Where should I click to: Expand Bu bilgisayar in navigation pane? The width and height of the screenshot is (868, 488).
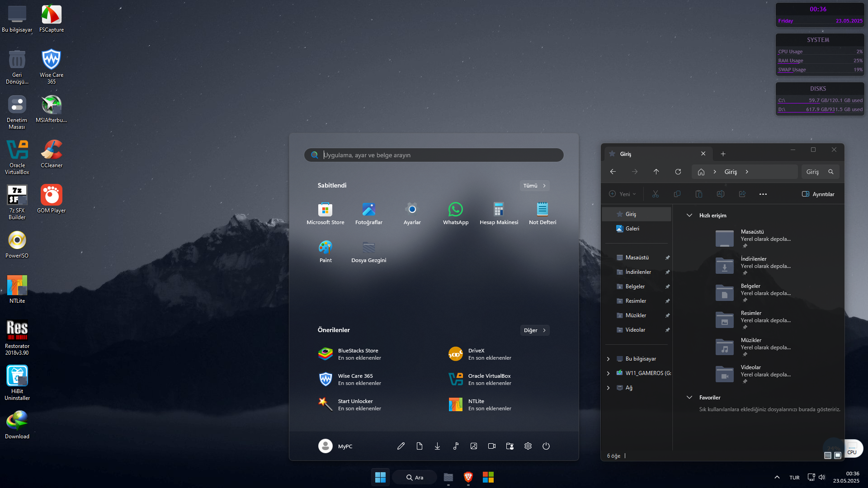608,359
